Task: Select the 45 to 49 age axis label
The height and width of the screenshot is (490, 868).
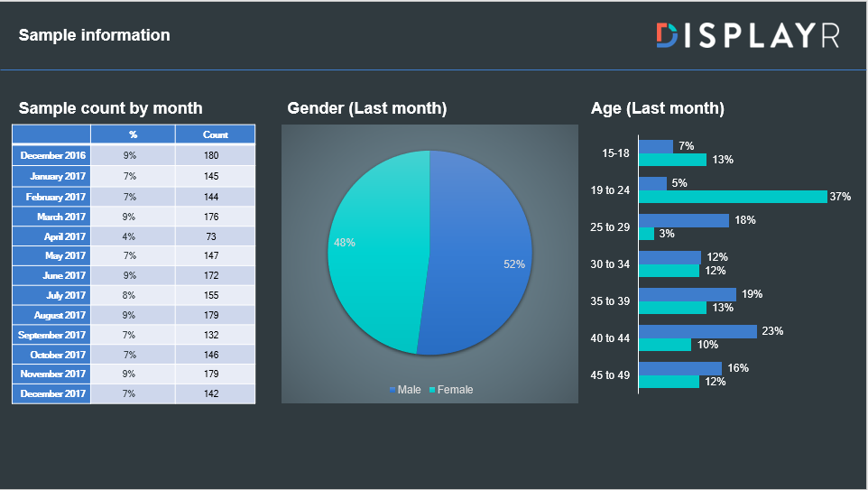Action: tap(610, 375)
